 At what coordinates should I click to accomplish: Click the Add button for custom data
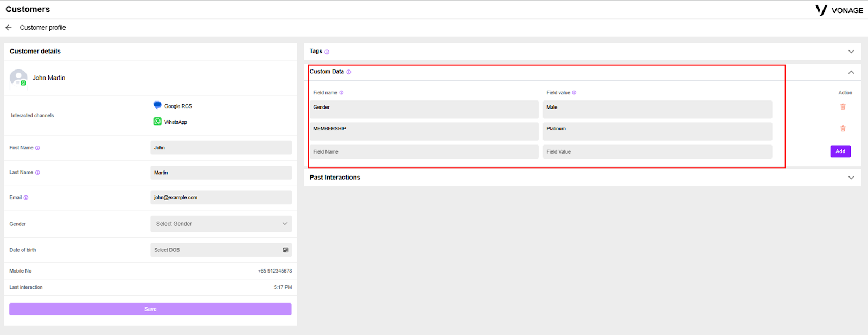pyautogui.click(x=840, y=151)
